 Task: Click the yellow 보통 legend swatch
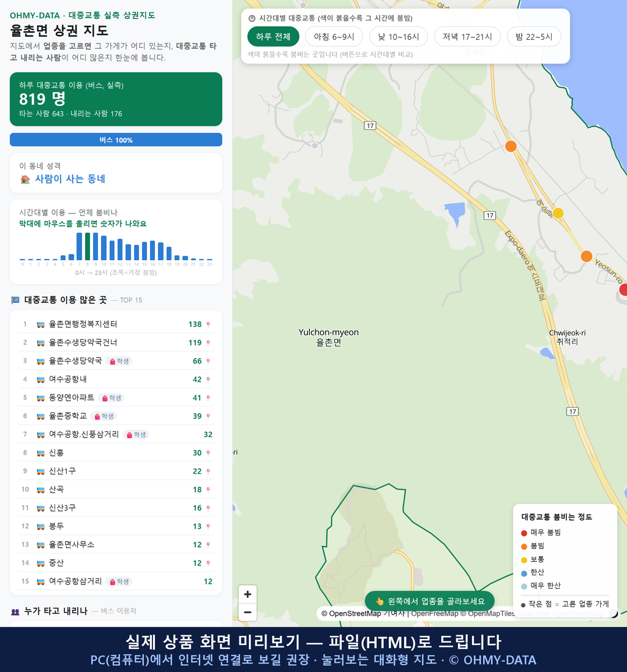click(524, 560)
